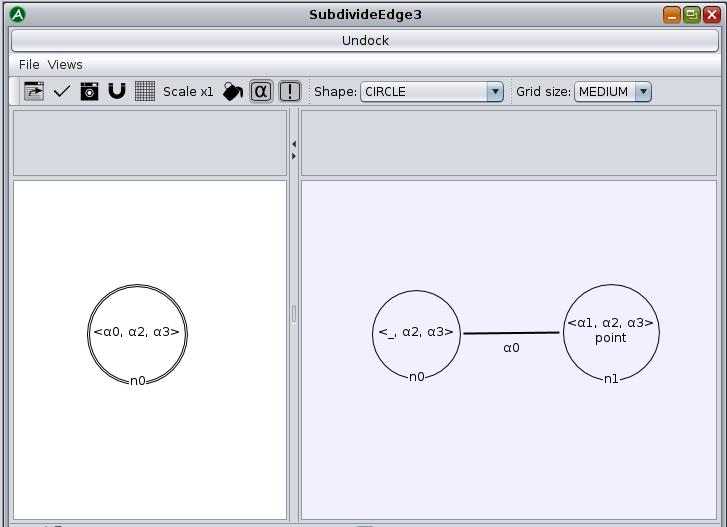Click the edge line between n0 and n1
Screen dimensions: 727x527
[511, 333]
